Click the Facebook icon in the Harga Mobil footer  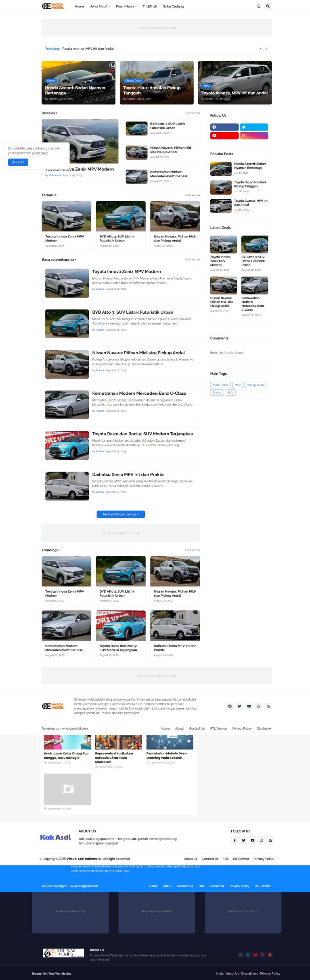click(x=230, y=706)
